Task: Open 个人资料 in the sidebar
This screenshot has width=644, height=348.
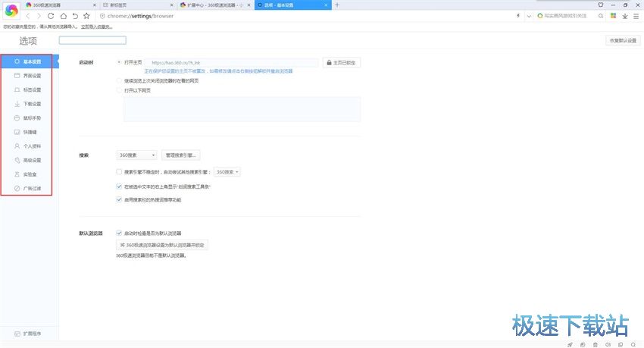Action: coord(29,146)
